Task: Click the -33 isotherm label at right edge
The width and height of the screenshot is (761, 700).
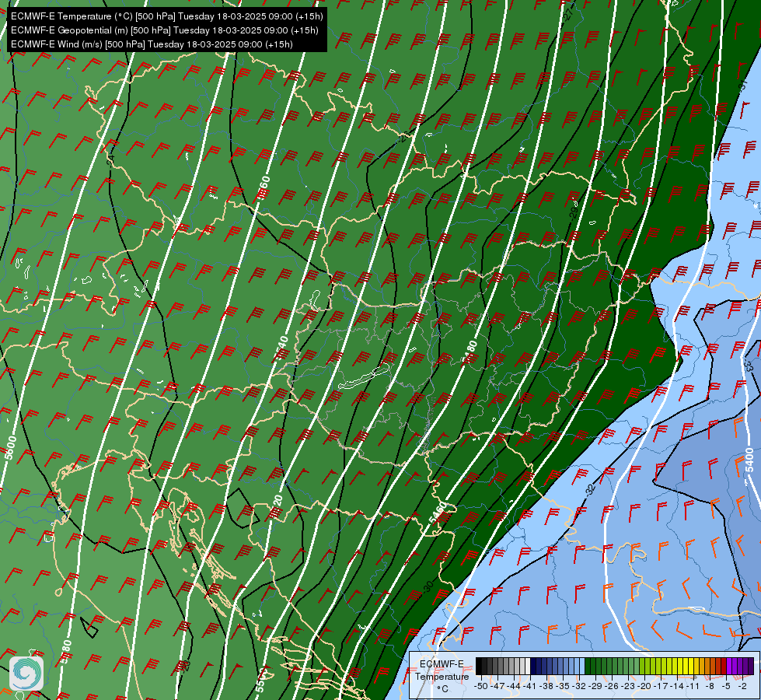Action: click(x=749, y=366)
